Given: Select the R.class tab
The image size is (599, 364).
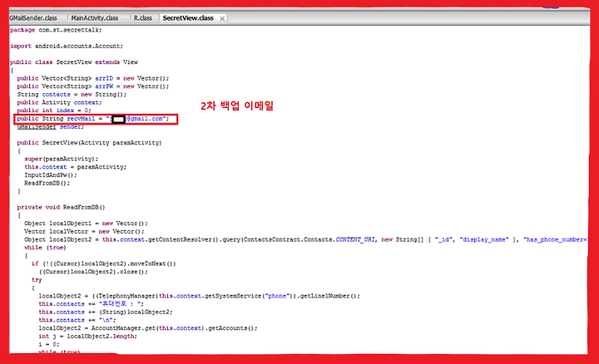Looking at the screenshot, I should click(143, 18).
